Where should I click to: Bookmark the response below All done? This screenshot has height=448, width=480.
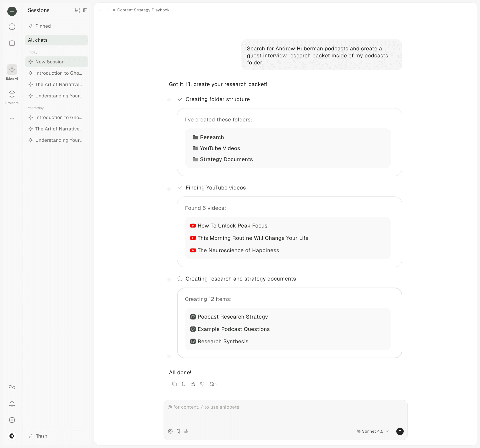coord(184,384)
